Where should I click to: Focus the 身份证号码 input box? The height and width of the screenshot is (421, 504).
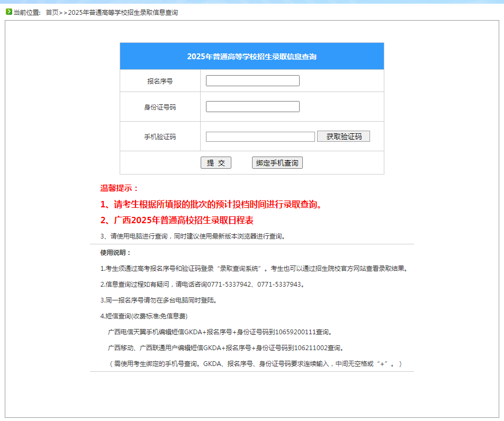[x=253, y=107]
